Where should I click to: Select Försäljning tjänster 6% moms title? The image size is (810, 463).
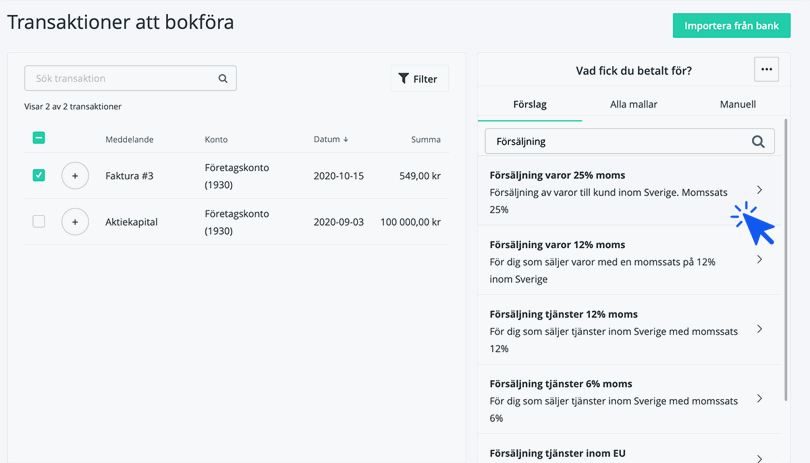tap(561, 383)
